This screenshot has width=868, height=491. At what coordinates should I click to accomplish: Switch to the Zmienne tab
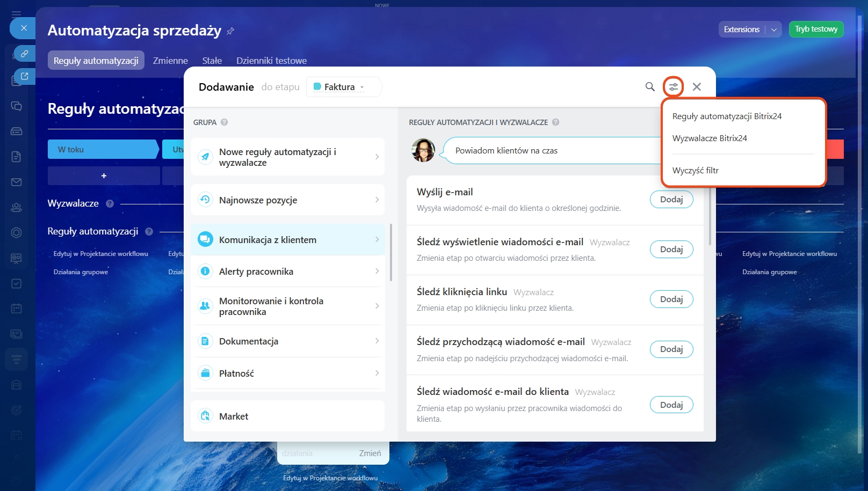[170, 61]
